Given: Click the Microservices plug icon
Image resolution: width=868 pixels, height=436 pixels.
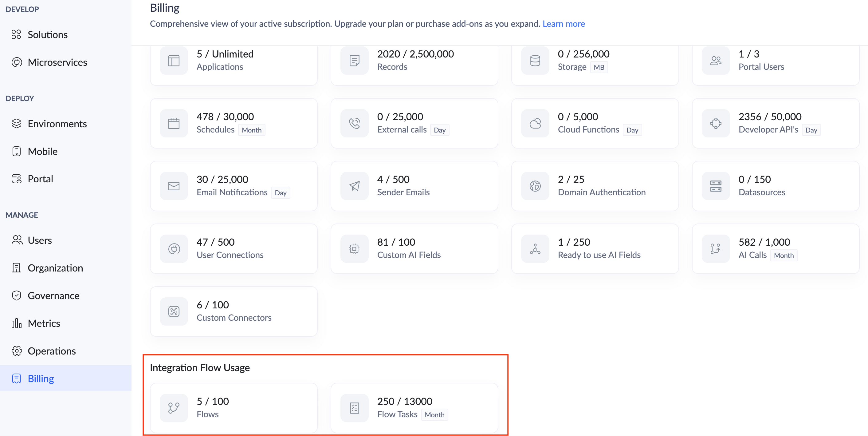Looking at the screenshot, I should coord(17,62).
